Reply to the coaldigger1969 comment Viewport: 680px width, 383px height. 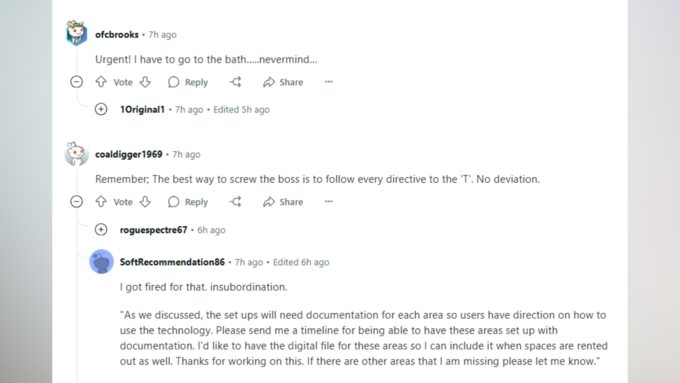tap(188, 202)
